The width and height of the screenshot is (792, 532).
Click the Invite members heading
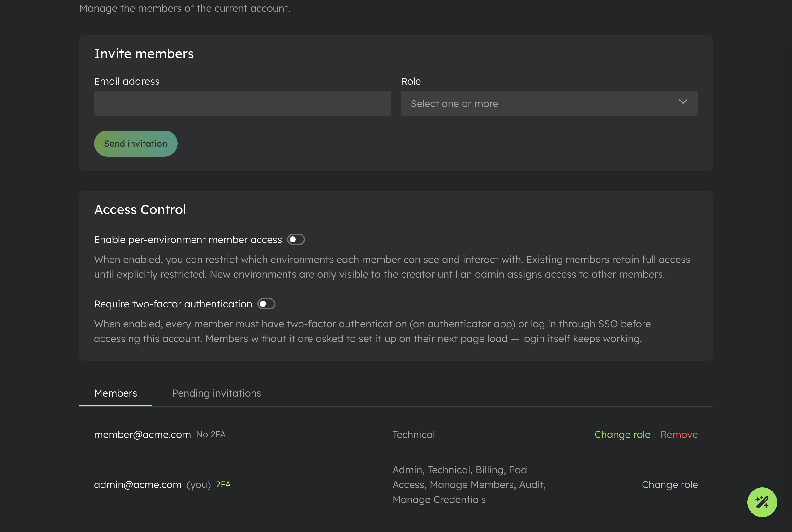click(x=144, y=54)
